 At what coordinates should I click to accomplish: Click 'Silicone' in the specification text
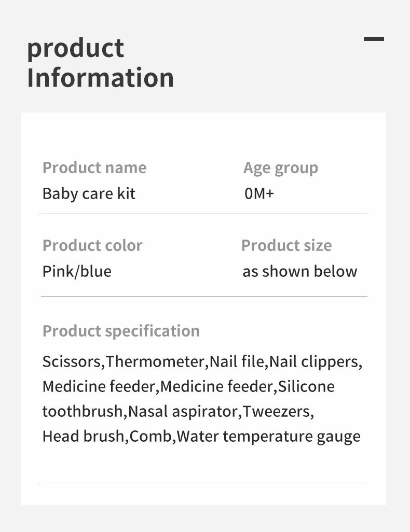click(306, 386)
